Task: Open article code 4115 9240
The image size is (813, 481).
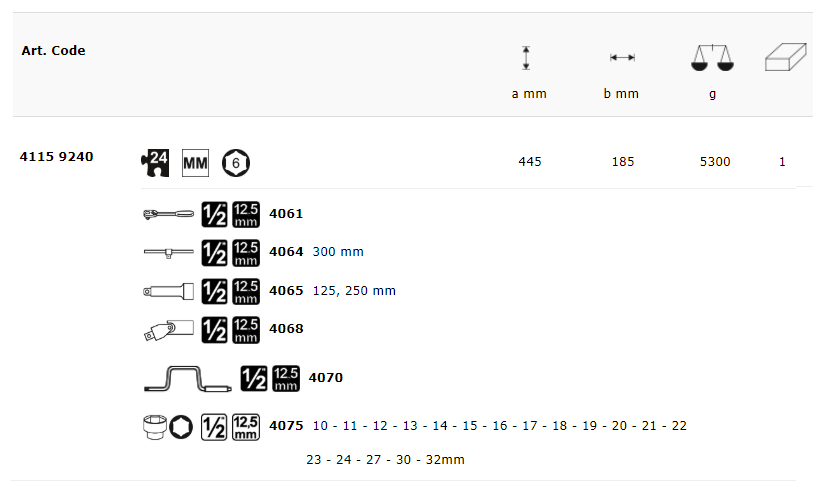Action: coord(57,157)
